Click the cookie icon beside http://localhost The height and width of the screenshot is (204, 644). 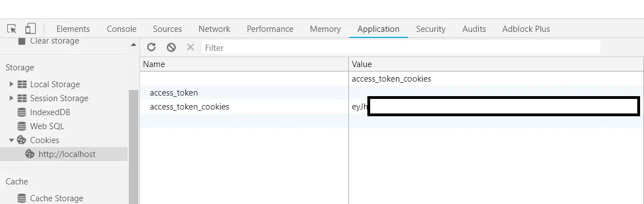(30, 154)
